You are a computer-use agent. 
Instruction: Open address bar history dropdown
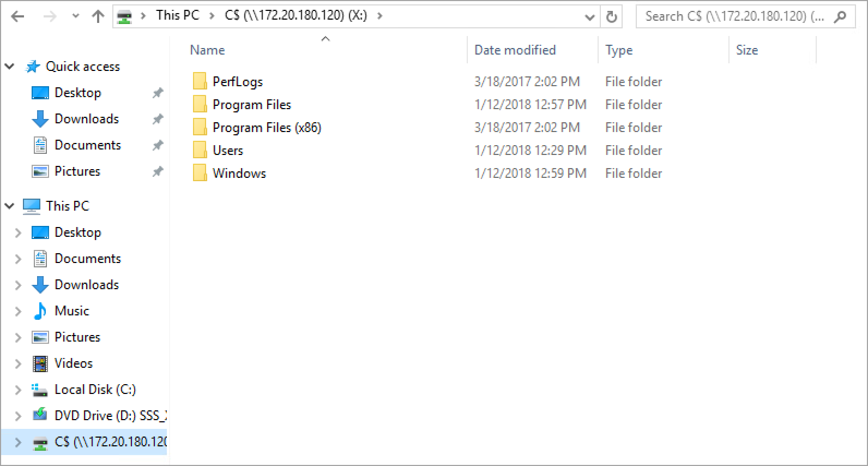(x=589, y=17)
